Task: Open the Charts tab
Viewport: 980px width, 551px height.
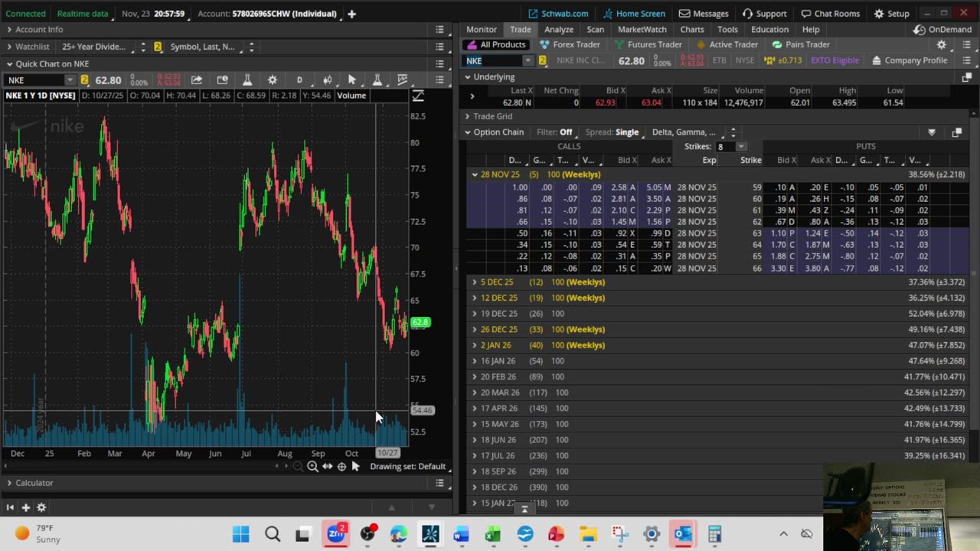Action: click(692, 29)
